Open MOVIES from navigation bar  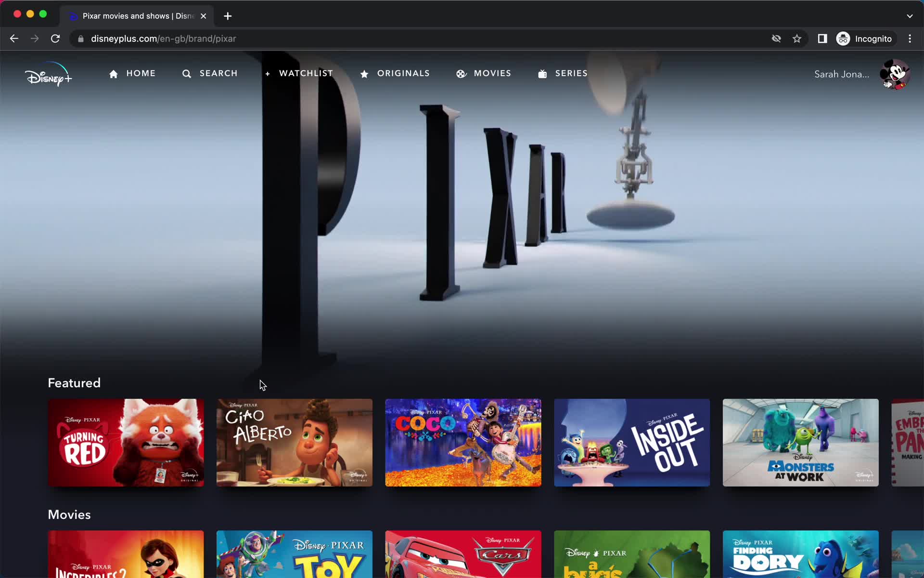coord(492,73)
